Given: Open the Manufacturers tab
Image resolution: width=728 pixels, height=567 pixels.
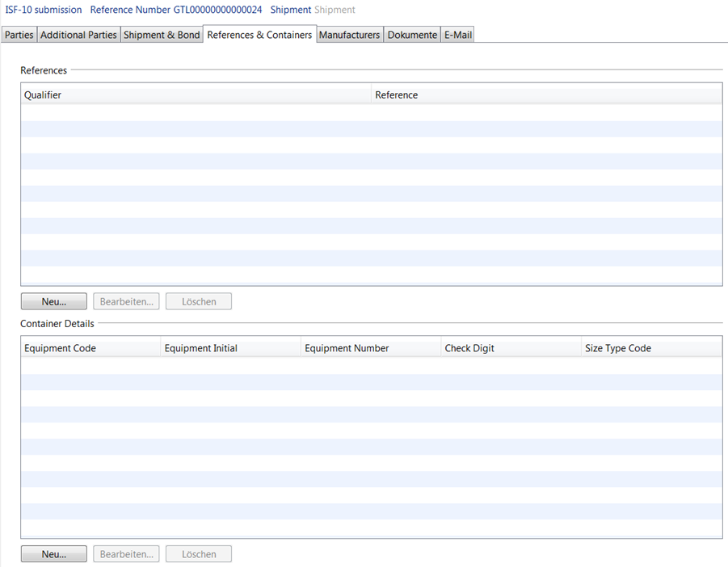Looking at the screenshot, I should click(x=350, y=35).
